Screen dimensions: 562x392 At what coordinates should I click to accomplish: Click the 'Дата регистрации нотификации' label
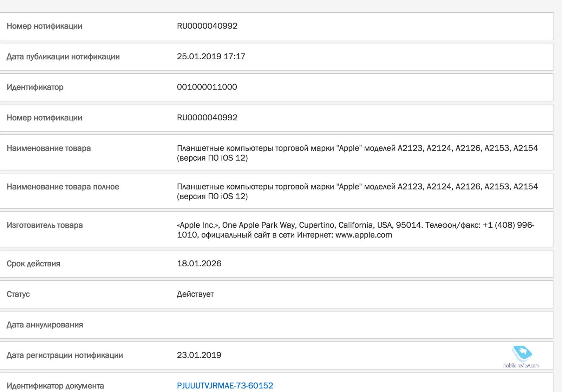(x=65, y=356)
